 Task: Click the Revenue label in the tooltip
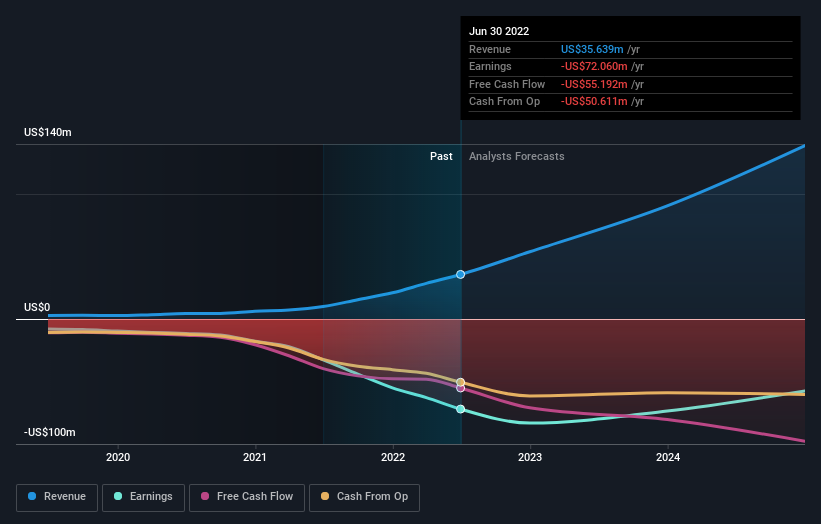(490, 49)
